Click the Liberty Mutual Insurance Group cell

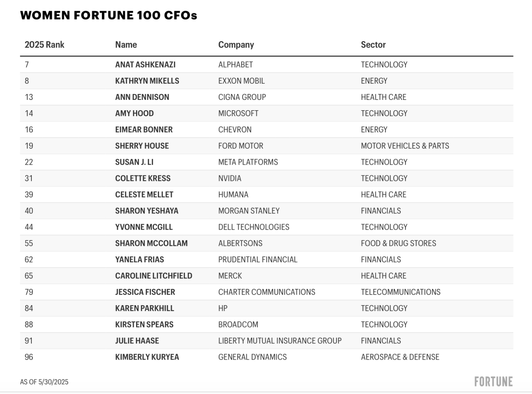(280, 341)
